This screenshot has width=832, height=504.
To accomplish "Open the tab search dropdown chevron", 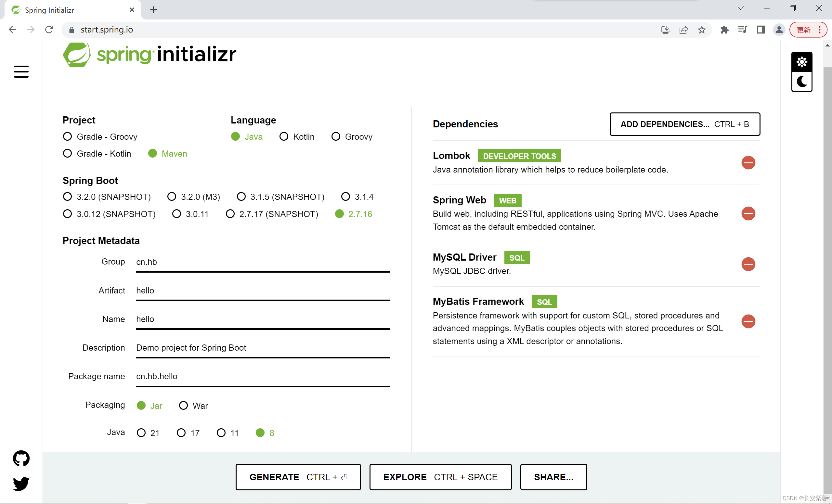I will (740, 8).
